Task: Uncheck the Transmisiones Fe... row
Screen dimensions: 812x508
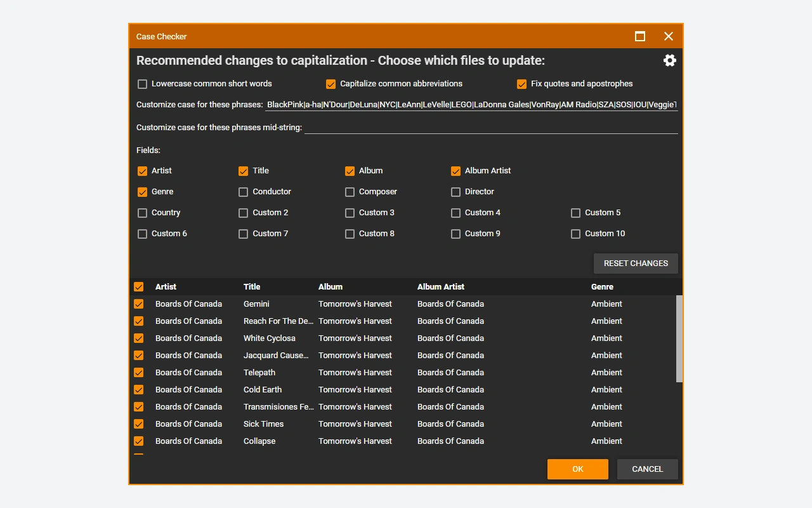Action: (x=138, y=407)
